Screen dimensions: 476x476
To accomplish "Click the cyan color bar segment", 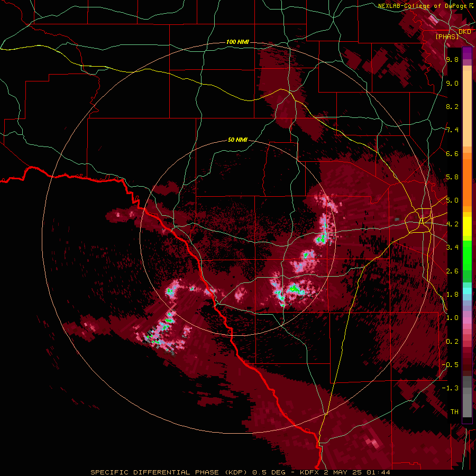I will tap(467, 291).
